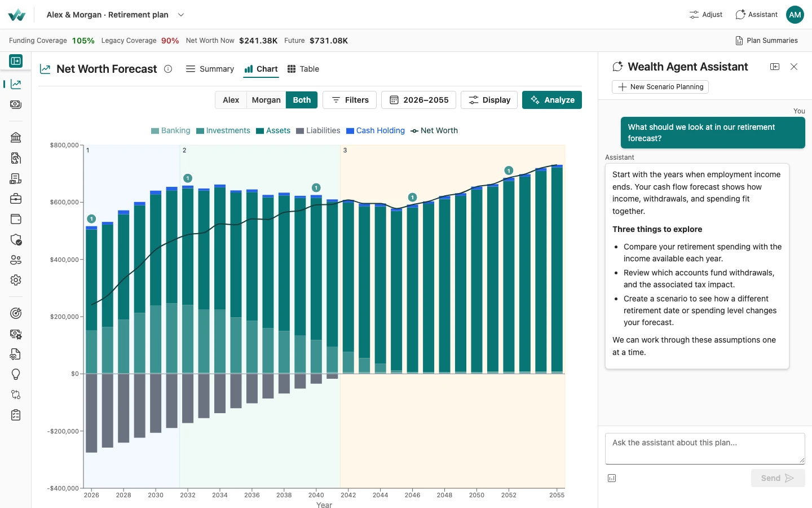Start New Scenario Planning
The height and width of the screenshot is (508, 812).
pos(660,87)
